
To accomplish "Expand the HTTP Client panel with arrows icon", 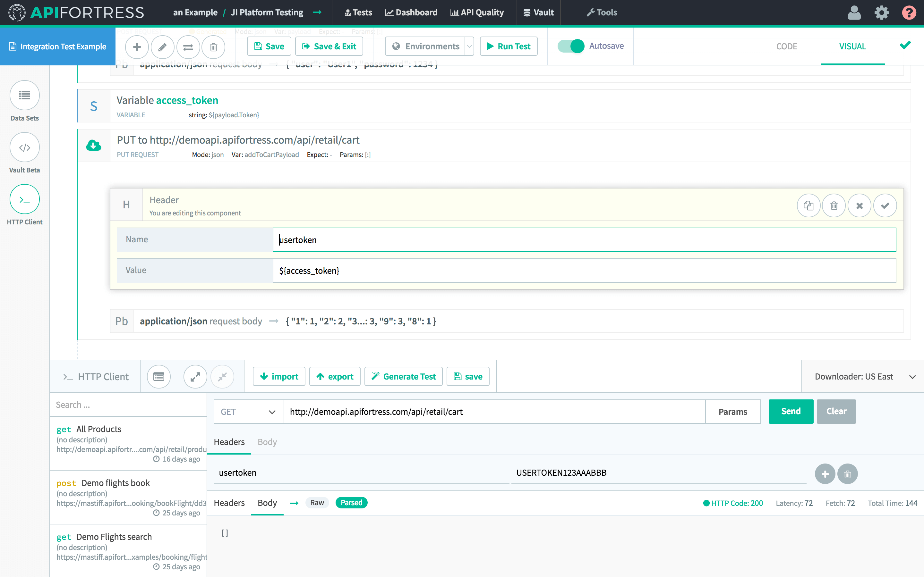I will coord(195,377).
